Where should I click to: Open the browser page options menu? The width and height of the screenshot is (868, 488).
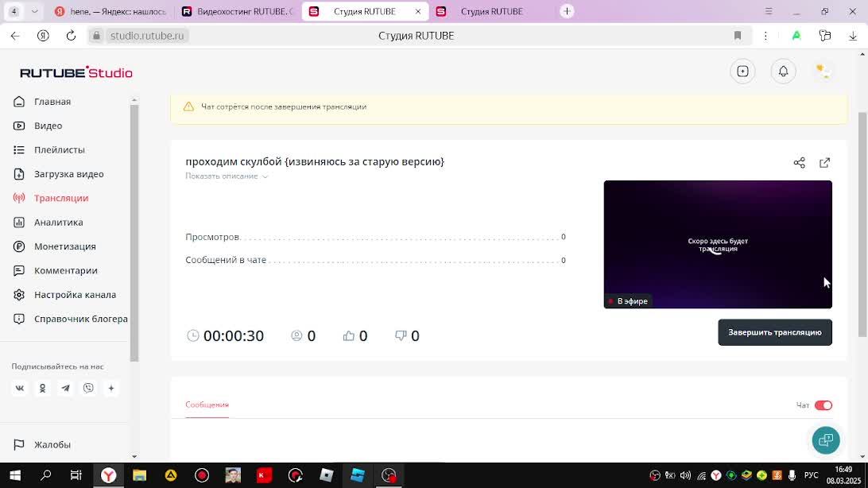[x=765, y=36]
